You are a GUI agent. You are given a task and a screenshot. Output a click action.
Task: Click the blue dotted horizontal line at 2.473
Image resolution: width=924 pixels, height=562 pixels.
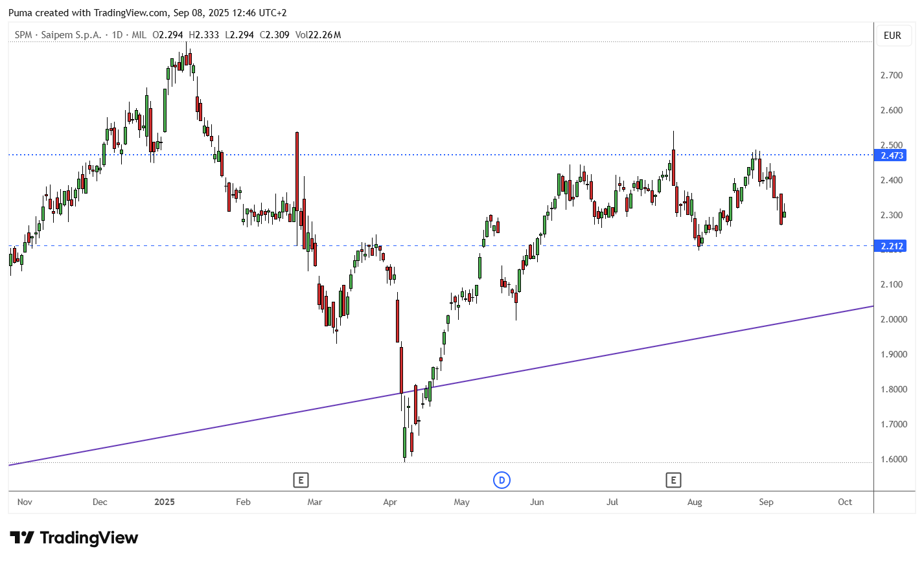(x=441, y=155)
